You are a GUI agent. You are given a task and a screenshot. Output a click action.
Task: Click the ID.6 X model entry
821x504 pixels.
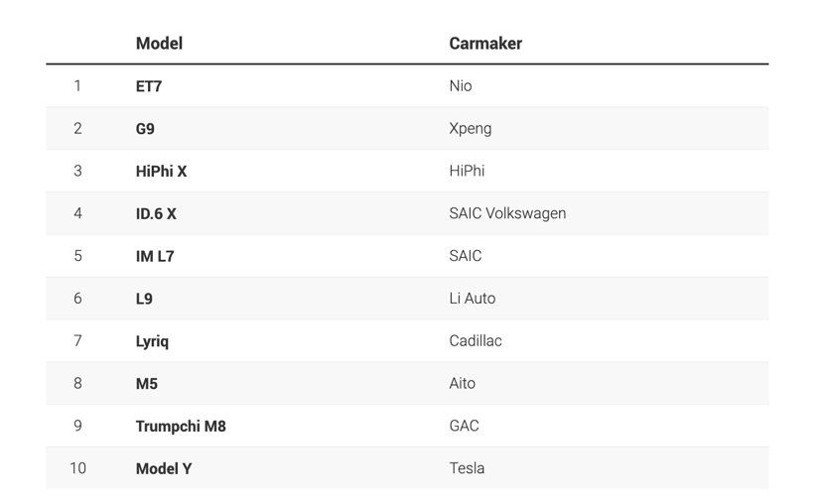point(156,214)
